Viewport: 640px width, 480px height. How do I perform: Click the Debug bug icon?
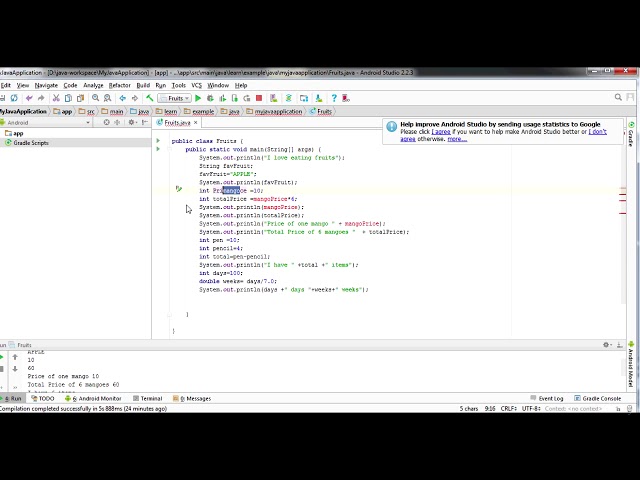(210, 98)
